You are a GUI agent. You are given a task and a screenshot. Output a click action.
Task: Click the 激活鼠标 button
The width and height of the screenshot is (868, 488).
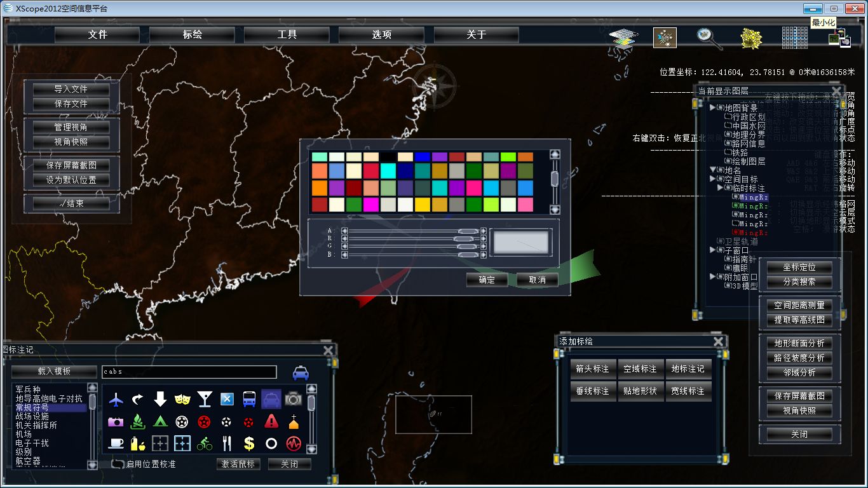(238, 464)
